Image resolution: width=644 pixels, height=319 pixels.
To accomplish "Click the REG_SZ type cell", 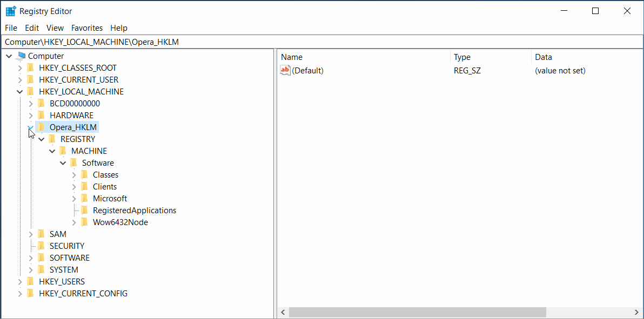I will 467,71.
